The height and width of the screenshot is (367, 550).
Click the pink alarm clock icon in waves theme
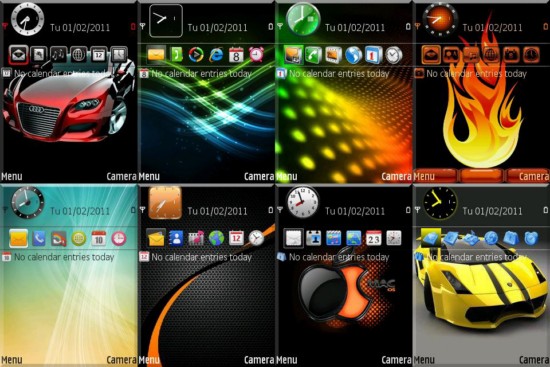pyautogui.click(x=257, y=55)
